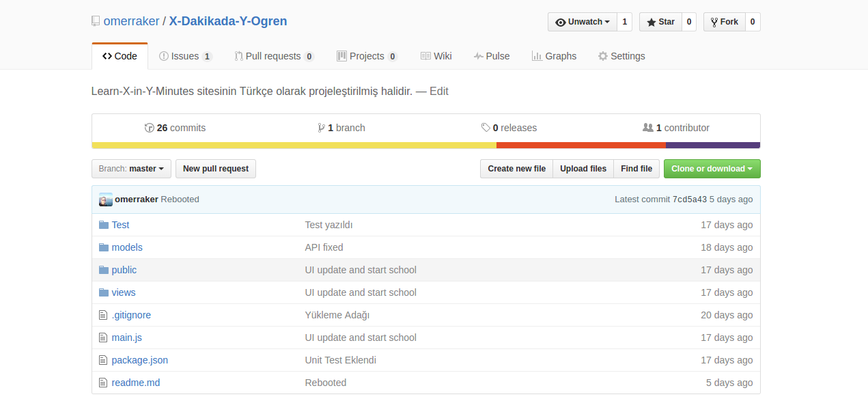Image resolution: width=868 pixels, height=399 pixels.
Task: Click the forks count next to Fork
Action: (753, 22)
